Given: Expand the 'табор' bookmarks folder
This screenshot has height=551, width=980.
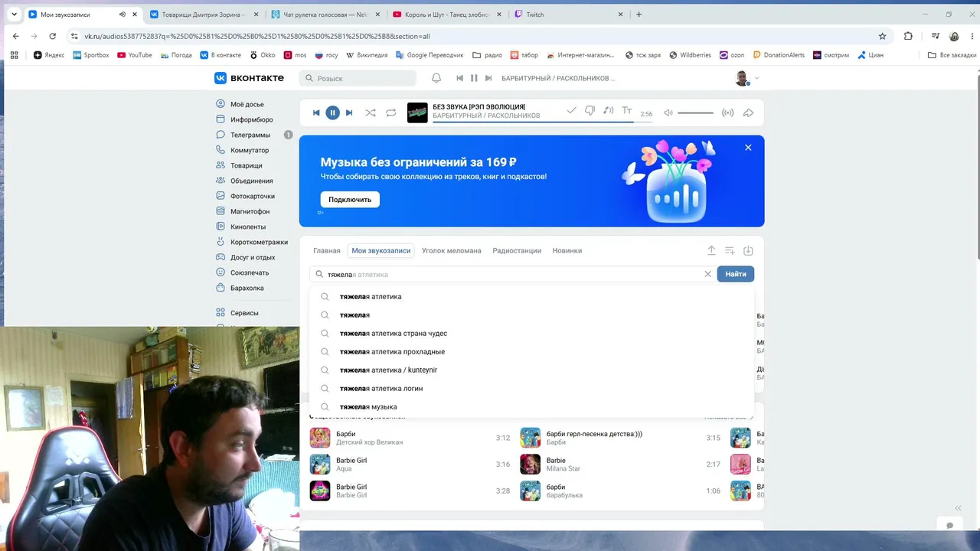Looking at the screenshot, I should coord(524,55).
